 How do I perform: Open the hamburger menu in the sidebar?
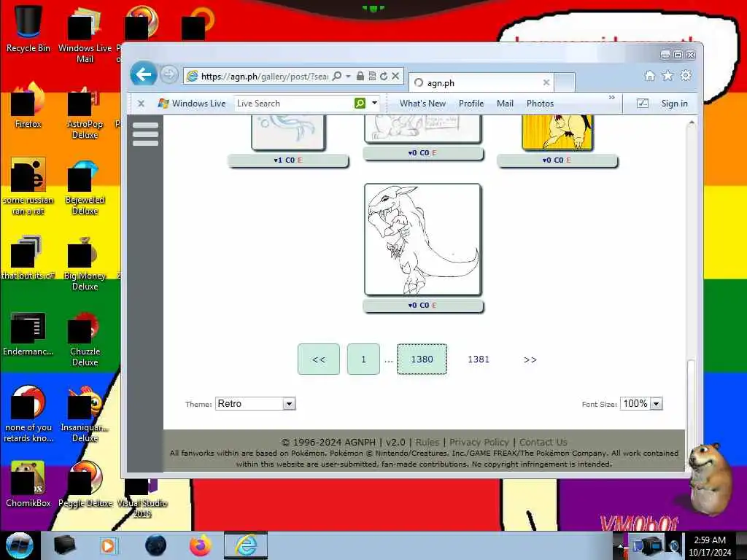click(145, 134)
